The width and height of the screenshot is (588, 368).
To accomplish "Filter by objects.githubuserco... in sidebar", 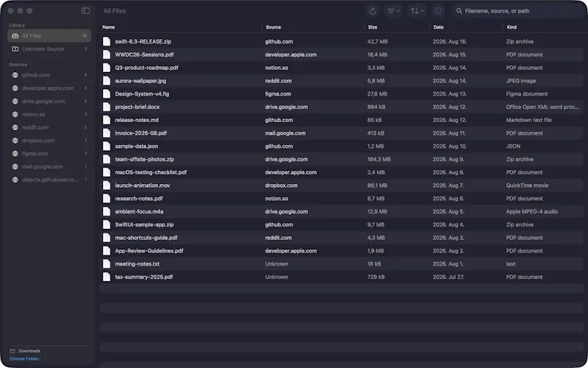I will pos(49,180).
